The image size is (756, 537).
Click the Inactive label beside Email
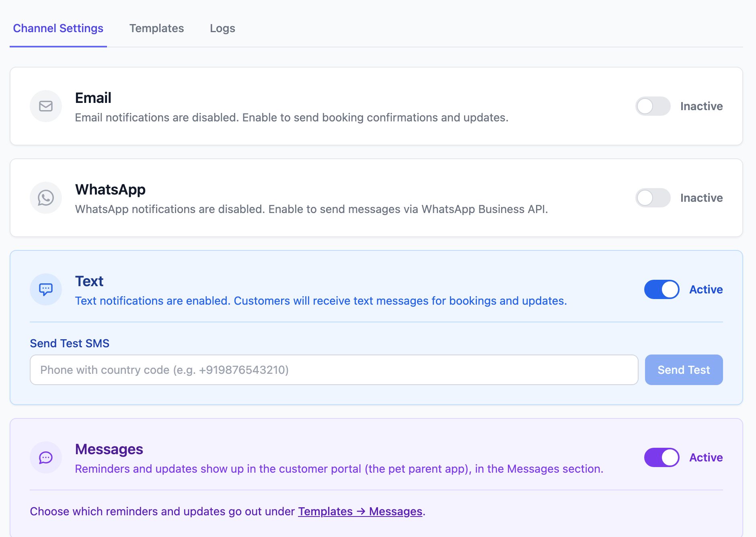pyautogui.click(x=702, y=106)
